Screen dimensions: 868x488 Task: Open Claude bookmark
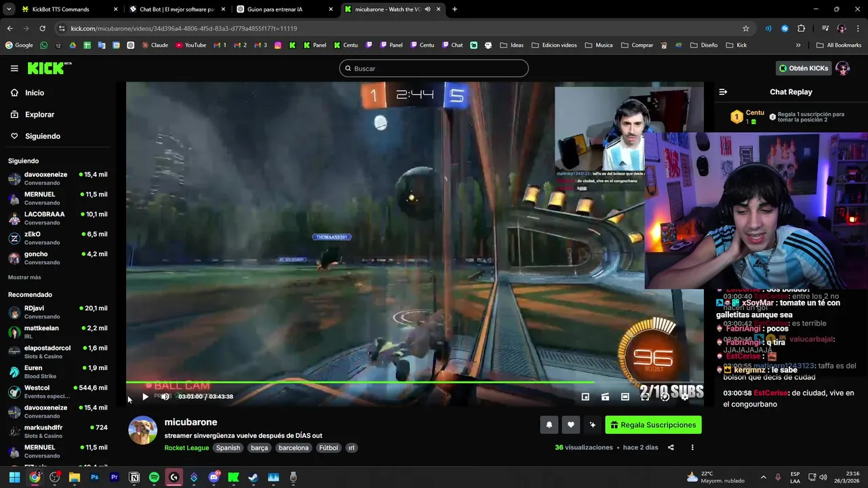click(x=155, y=45)
